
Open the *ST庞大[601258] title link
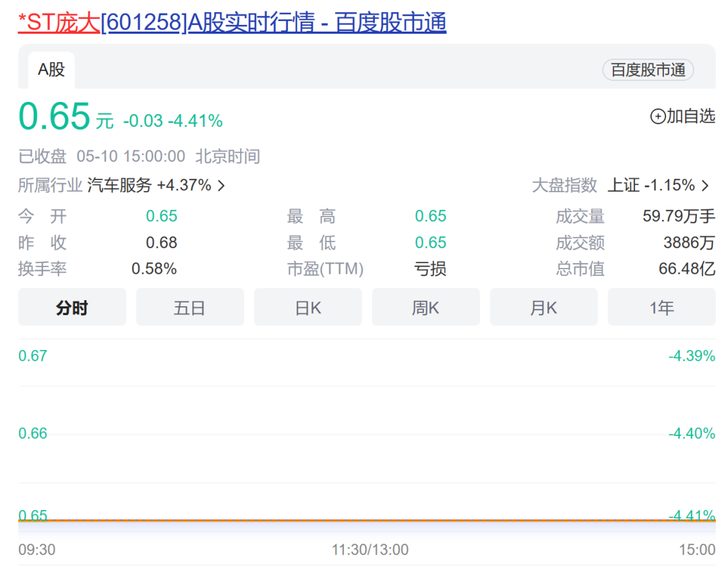pos(232,22)
